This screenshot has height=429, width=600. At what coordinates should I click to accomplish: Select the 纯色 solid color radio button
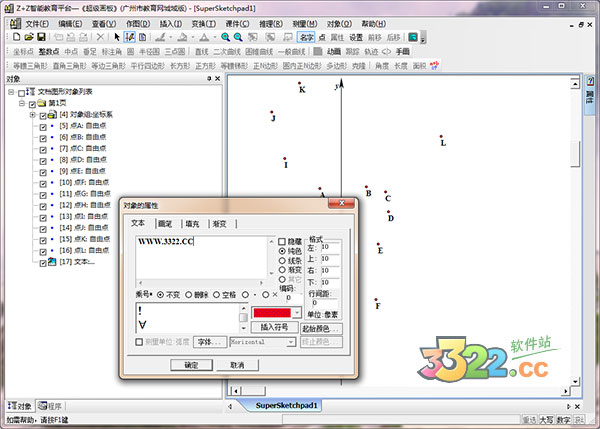tap(282, 251)
